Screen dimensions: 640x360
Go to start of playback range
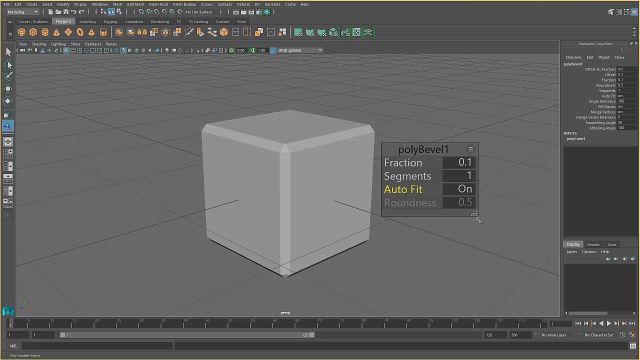point(578,323)
